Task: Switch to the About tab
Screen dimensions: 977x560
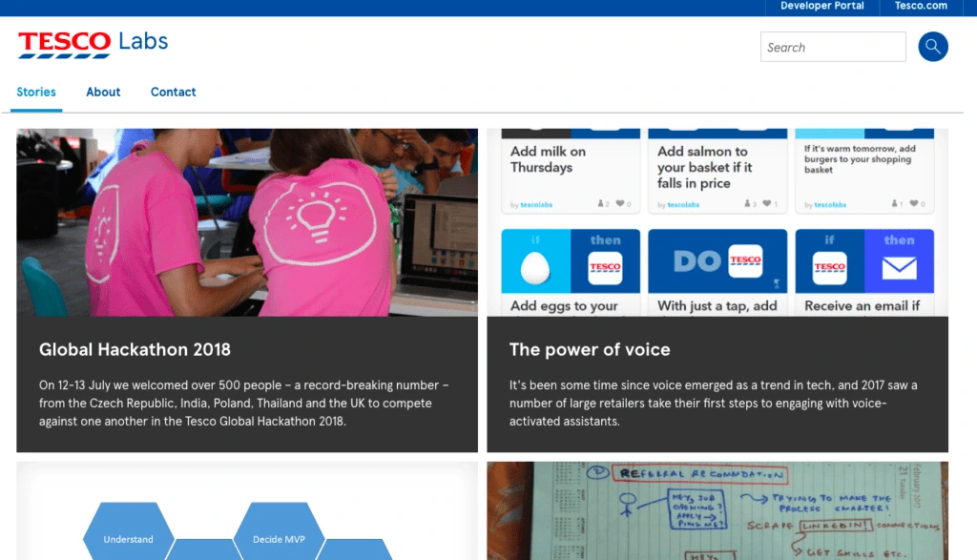Action: tap(103, 92)
